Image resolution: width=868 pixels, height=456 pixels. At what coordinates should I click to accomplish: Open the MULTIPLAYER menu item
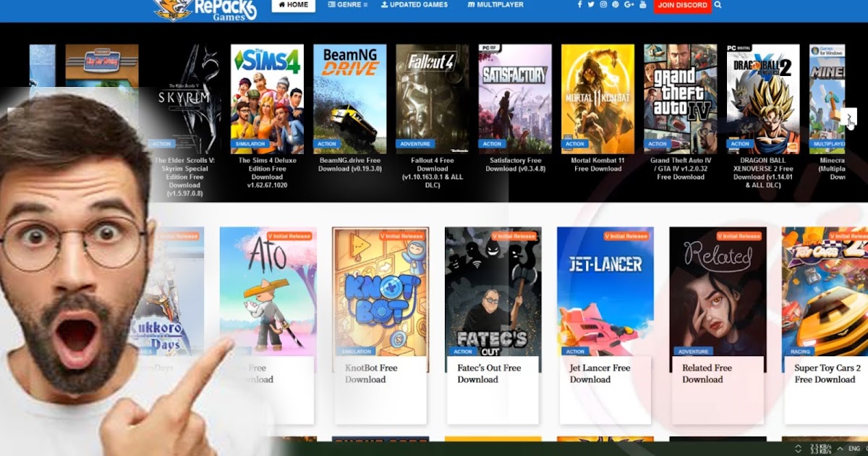[x=495, y=4]
